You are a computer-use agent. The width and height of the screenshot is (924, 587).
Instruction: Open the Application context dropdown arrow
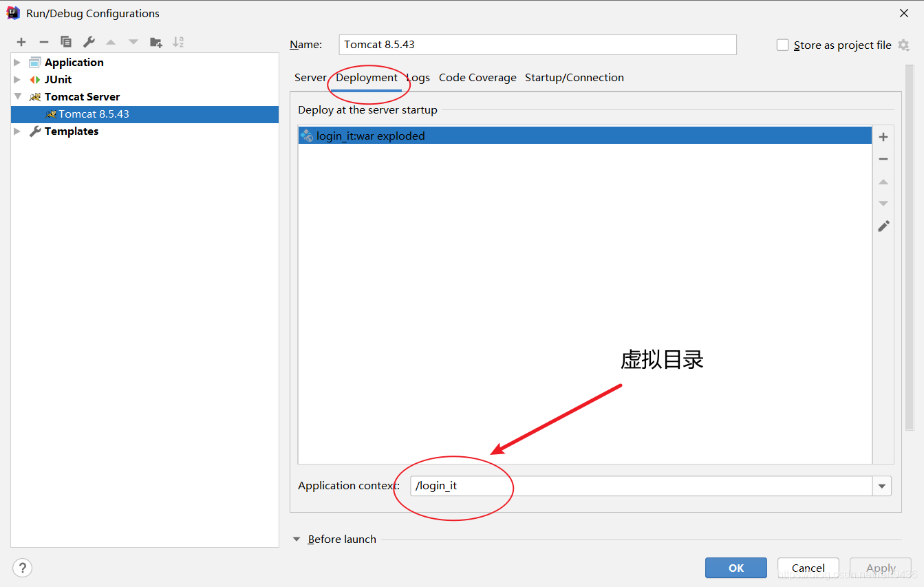click(x=882, y=487)
